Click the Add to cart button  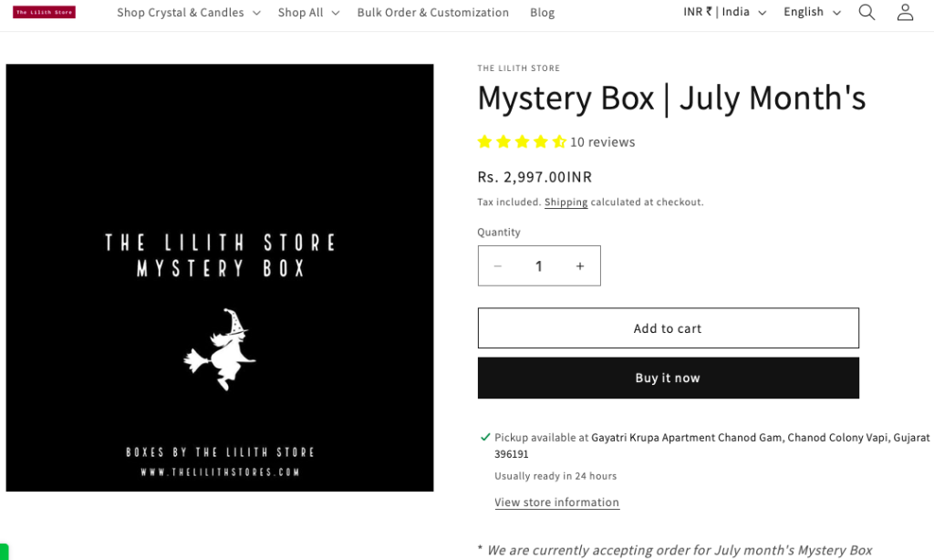pos(668,327)
